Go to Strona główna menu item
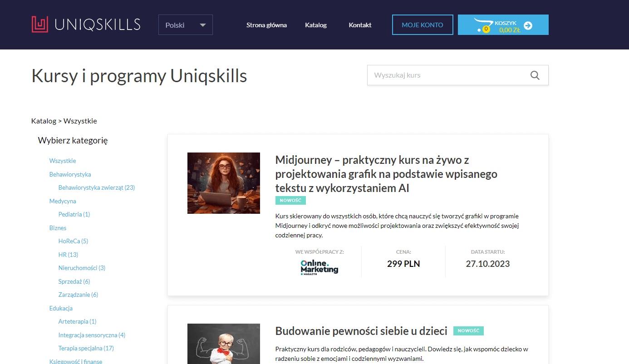Image resolution: width=629 pixels, height=364 pixels. click(266, 25)
